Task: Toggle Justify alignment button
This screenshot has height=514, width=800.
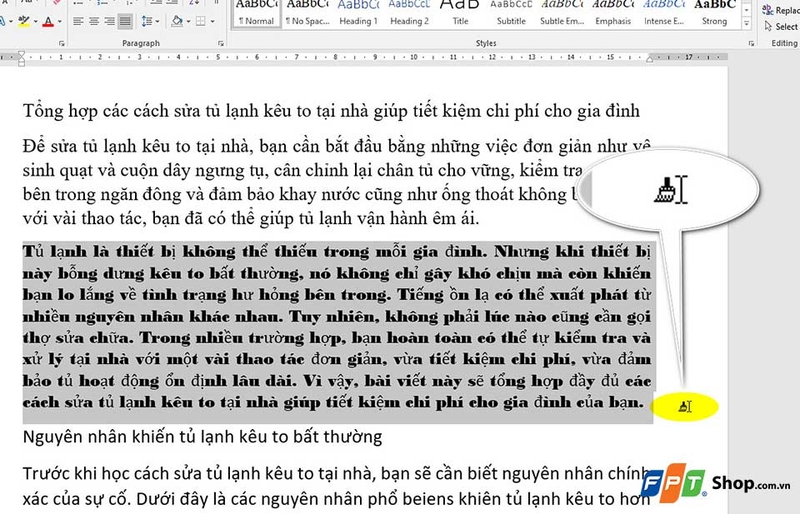Action: pyautogui.click(x=125, y=21)
